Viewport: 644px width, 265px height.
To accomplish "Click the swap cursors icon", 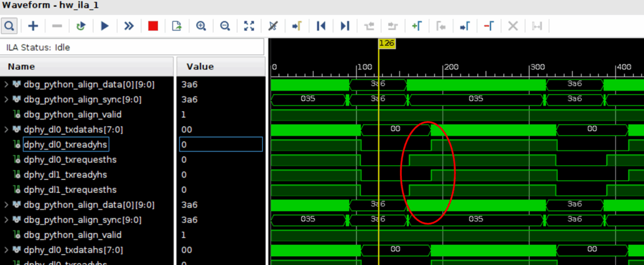I will click(x=536, y=26).
